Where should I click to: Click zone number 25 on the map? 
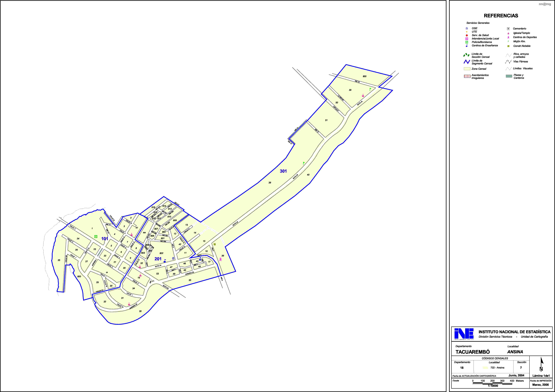pyautogui.click(x=59, y=260)
